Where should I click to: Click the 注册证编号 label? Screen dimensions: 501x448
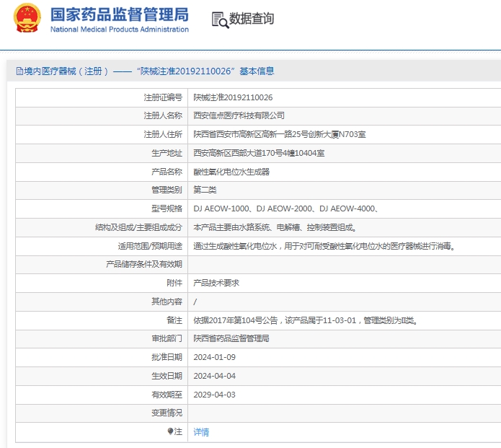click(x=163, y=97)
